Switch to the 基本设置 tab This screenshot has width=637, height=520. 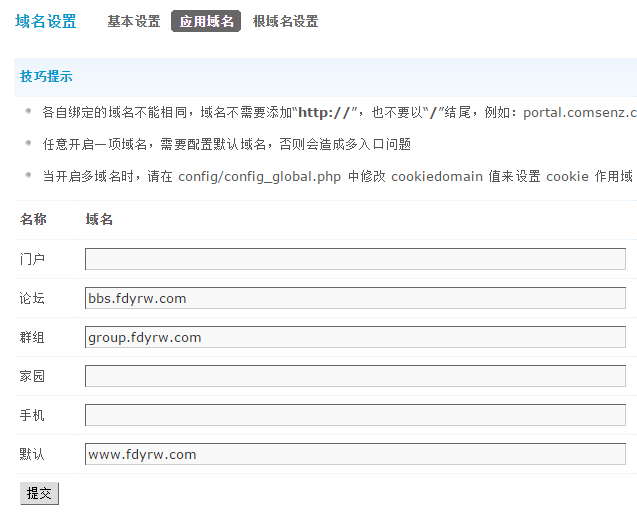[x=134, y=21]
